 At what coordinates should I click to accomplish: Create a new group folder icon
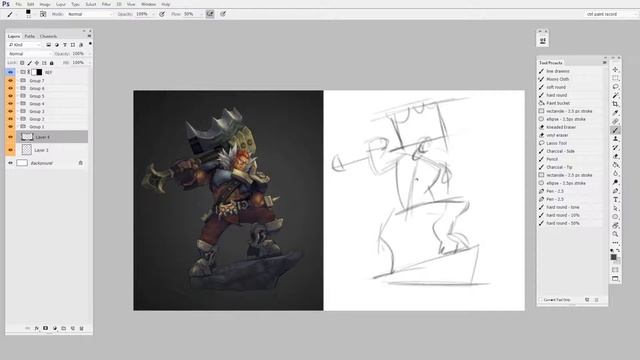pos(64,328)
